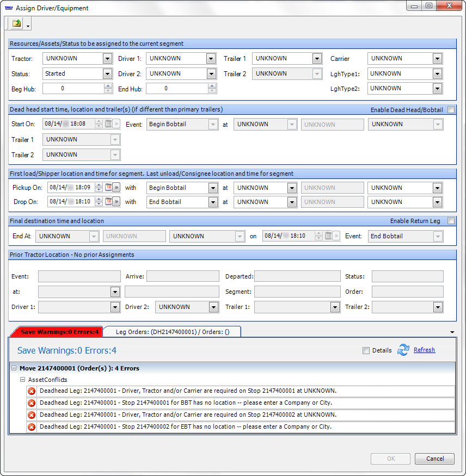Collapse the AssetConflicts tree node

(22, 380)
